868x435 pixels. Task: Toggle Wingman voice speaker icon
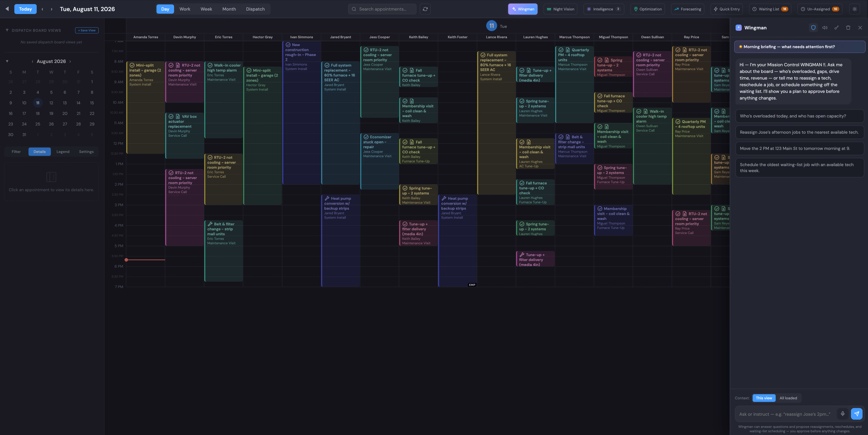(824, 28)
